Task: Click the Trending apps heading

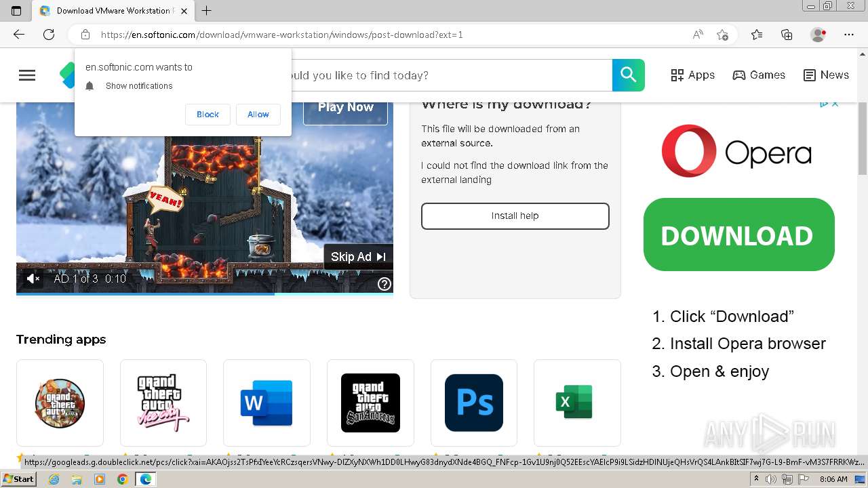Action: click(61, 340)
